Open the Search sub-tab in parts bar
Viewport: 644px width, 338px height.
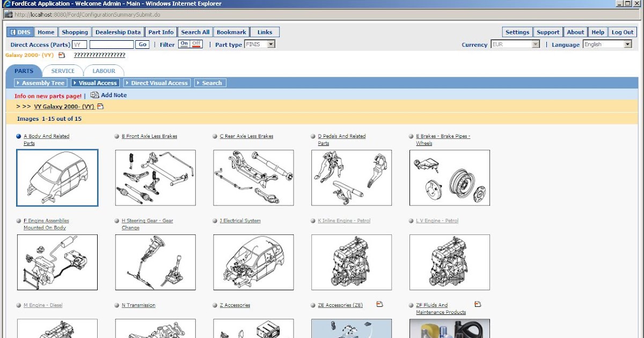pyautogui.click(x=210, y=83)
